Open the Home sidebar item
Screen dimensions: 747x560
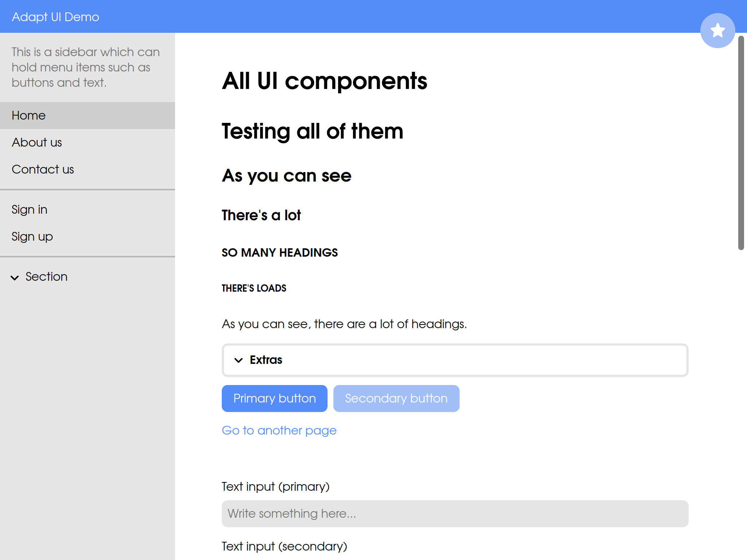[x=29, y=116]
